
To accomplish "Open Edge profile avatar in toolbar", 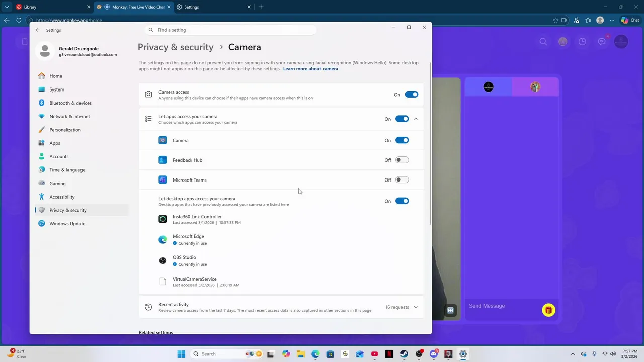I will coord(600,20).
